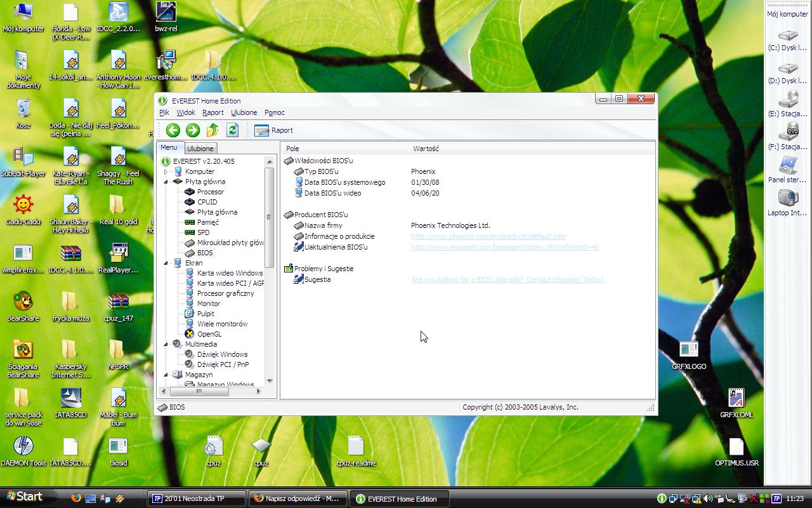The width and height of the screenshot is (812, 508).
Task: Open the Widok menu
Action: (186, 112)
